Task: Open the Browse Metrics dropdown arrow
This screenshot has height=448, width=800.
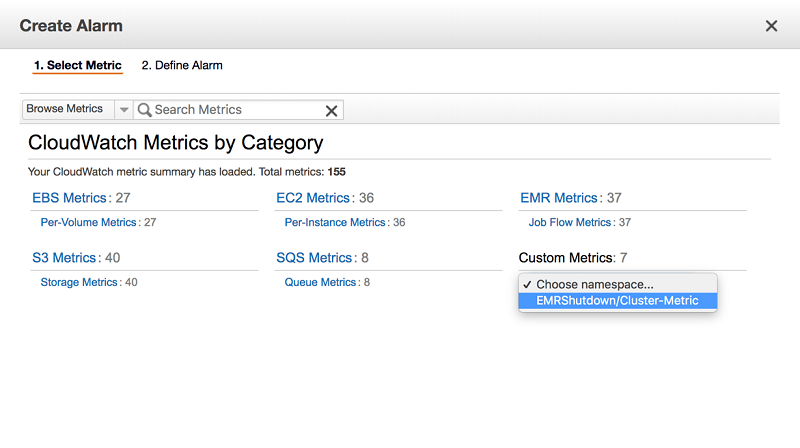Action: pyautogui.click(x=124, y=110)
